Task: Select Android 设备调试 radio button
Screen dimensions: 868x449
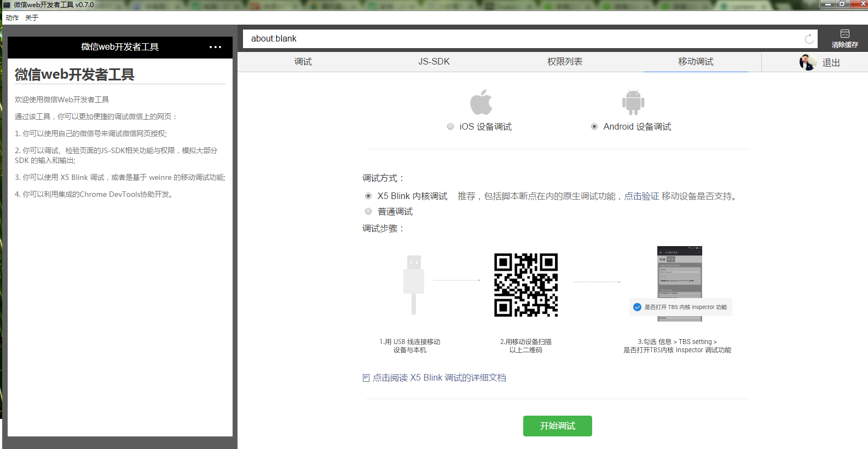Action: [x=594, y=126]
